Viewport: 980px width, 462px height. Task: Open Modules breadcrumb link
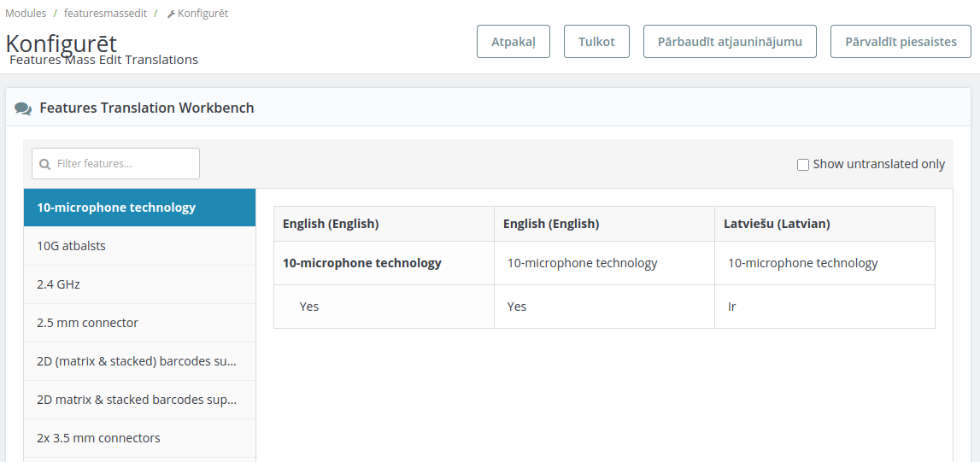26,14
